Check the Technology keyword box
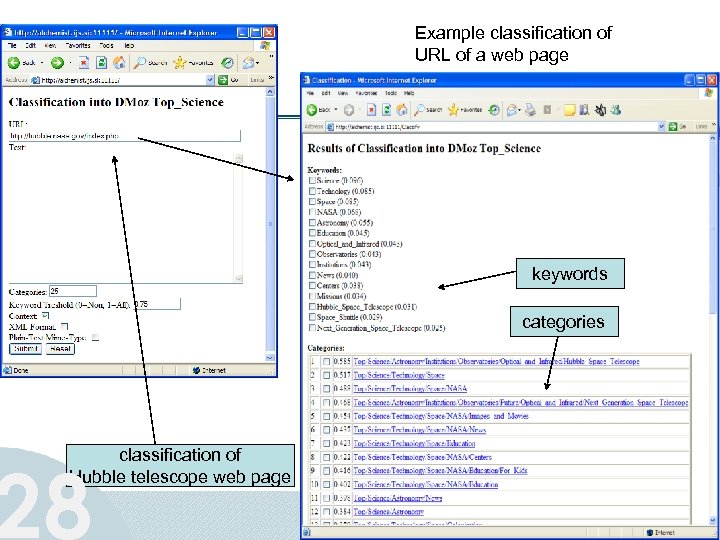 [x=312, y=191]
